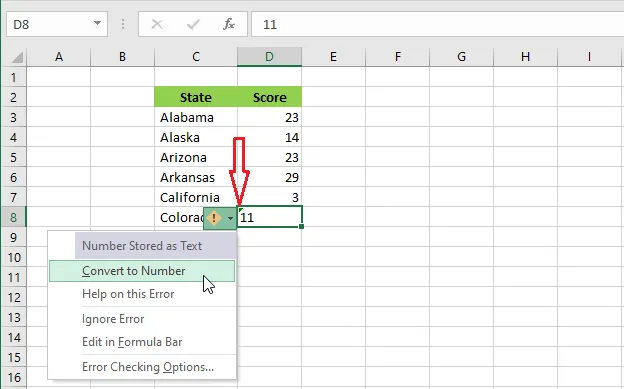
Task: Select row 12 header
Action: pyautogui.click(x=14, y=297)
